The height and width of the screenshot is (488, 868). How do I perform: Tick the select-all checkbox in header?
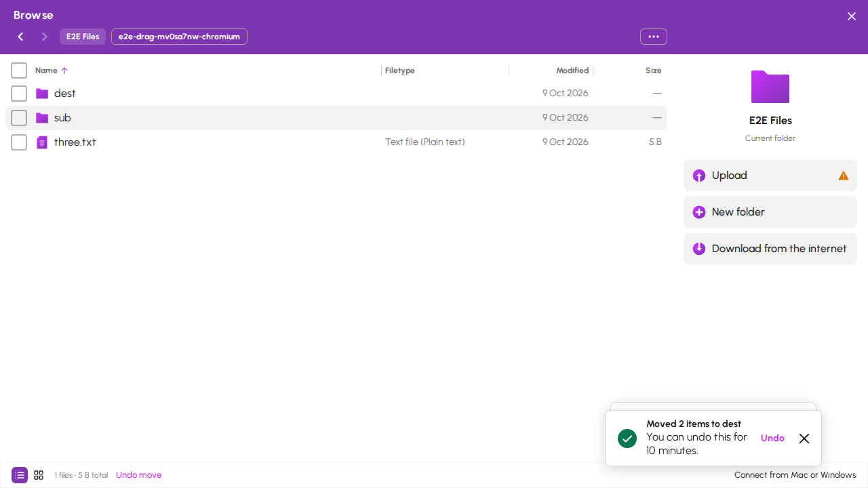coord(19,70)
